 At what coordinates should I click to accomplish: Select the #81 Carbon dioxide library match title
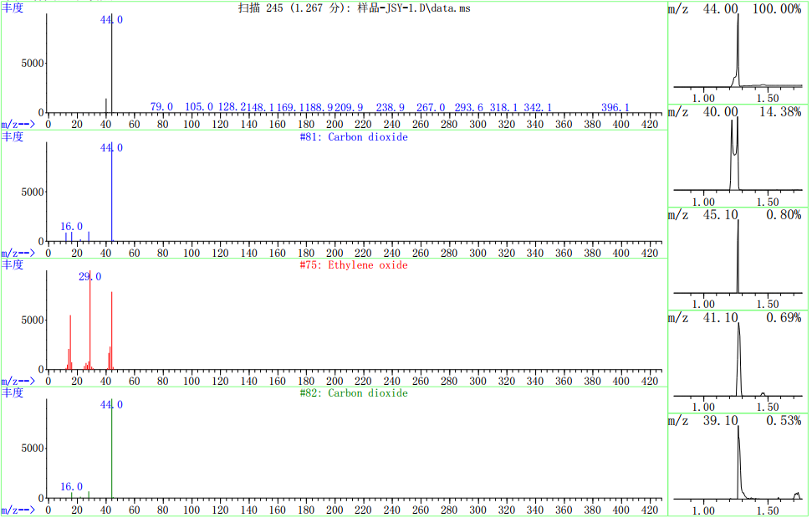point(353,136)
